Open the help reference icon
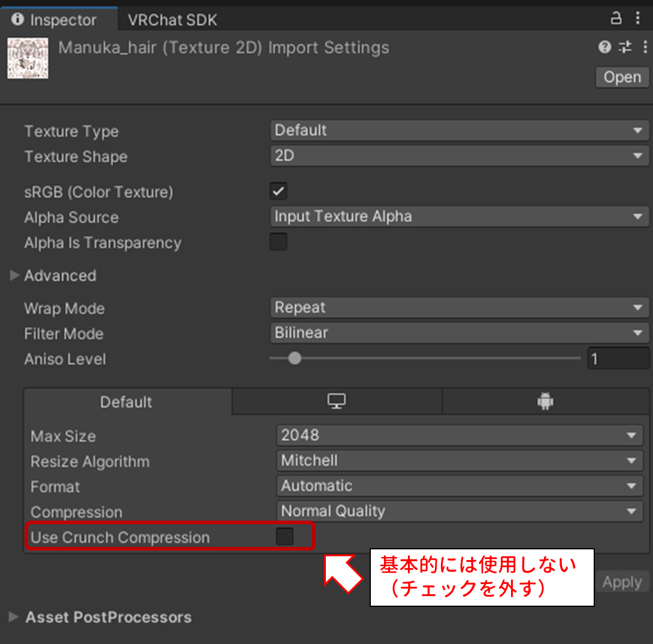The height and width of the screenshot is (644, 653). (x=604, y=47)
